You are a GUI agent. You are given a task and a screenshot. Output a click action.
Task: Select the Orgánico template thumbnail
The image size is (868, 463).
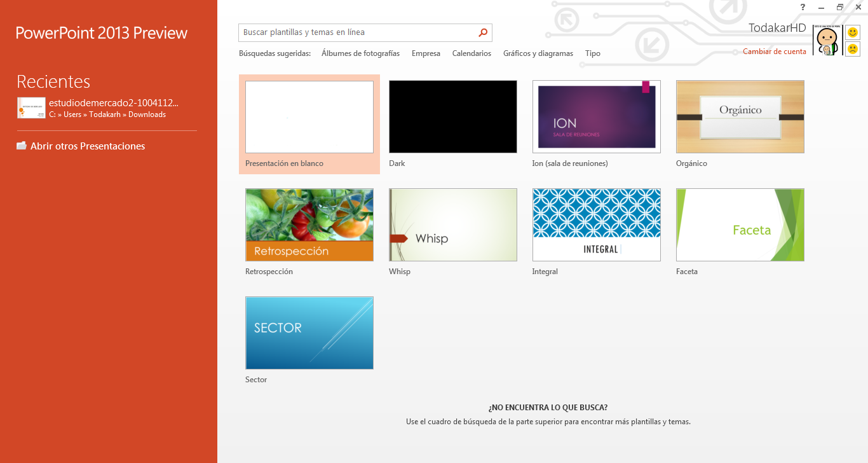click(x=740, y=117)
